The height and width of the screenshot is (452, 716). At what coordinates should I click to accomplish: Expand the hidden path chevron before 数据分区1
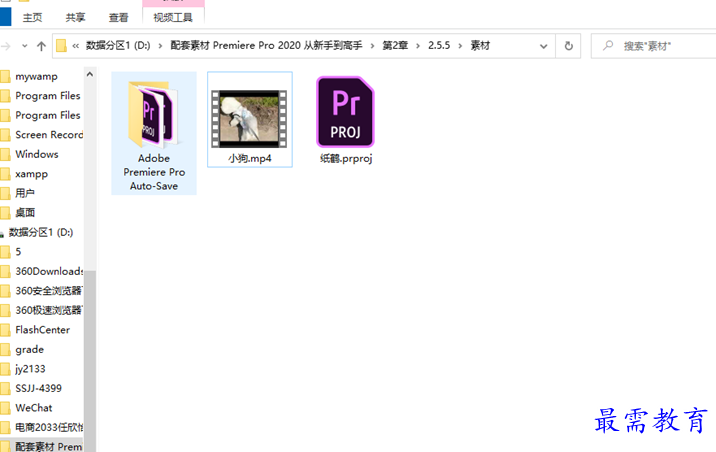pyautogui.click(x=76, y=46)
